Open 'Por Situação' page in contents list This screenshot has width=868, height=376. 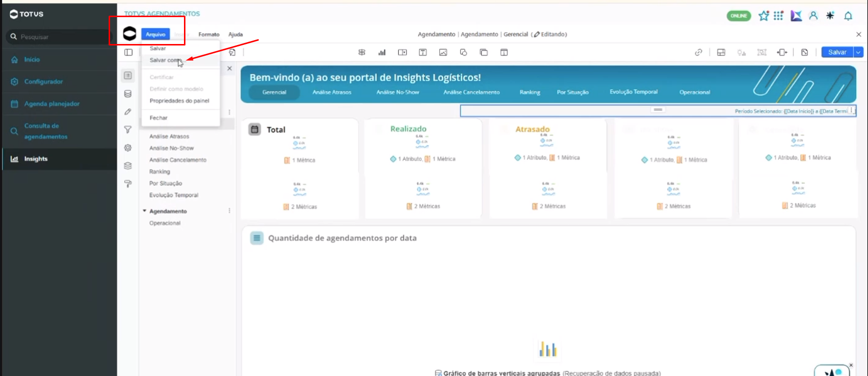(165, 183)
